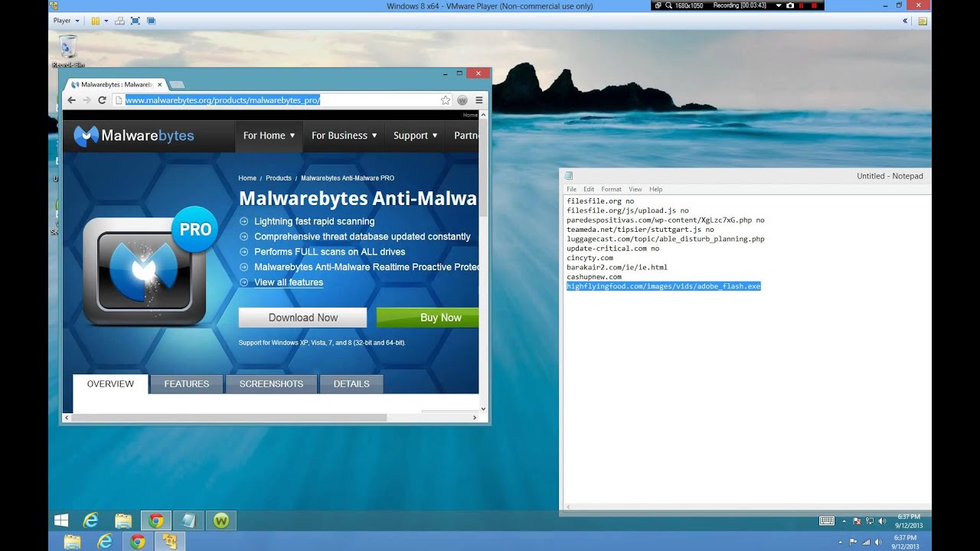Expand the VMware power options arrow
980x551 pixels.
tap(106, 21)
